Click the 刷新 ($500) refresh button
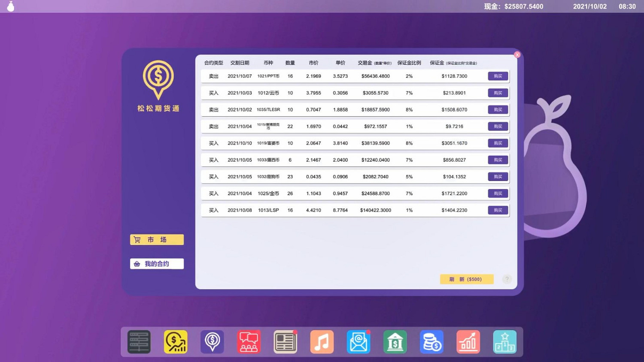 [467, 279]
